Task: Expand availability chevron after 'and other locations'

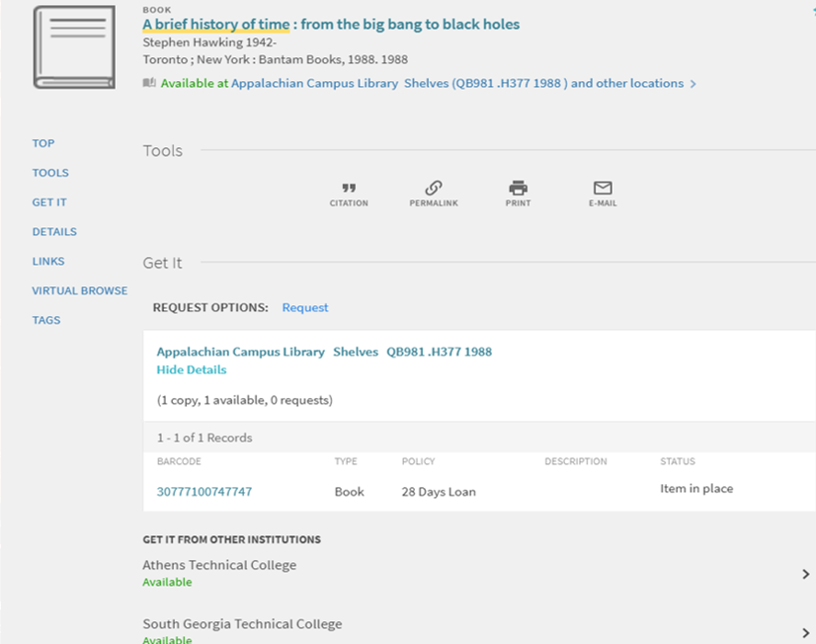Action: [x=694, y=84]
